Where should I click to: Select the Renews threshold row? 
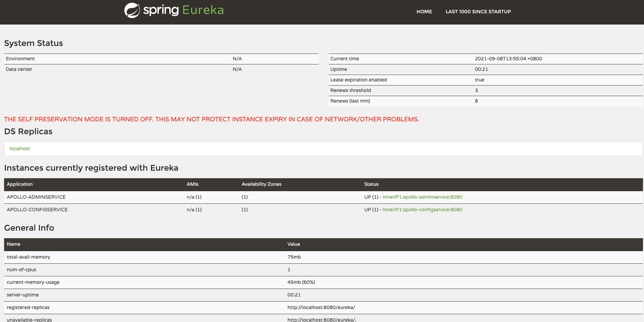point(351,90)
